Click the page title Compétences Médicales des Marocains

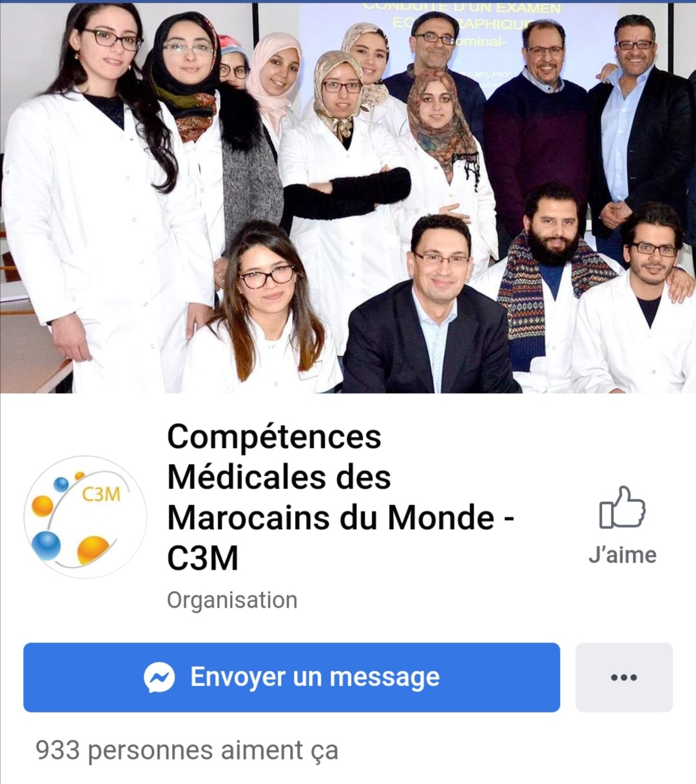point(340,497)
